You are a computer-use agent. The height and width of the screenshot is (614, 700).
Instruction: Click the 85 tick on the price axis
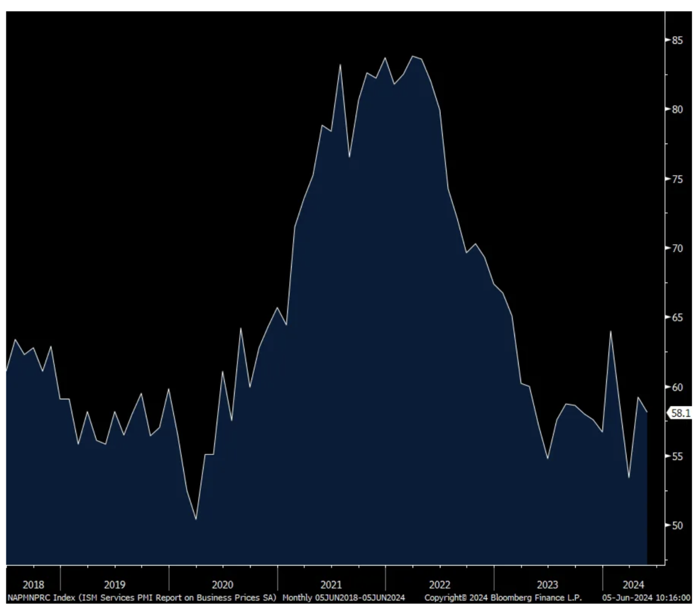(677, 40)
